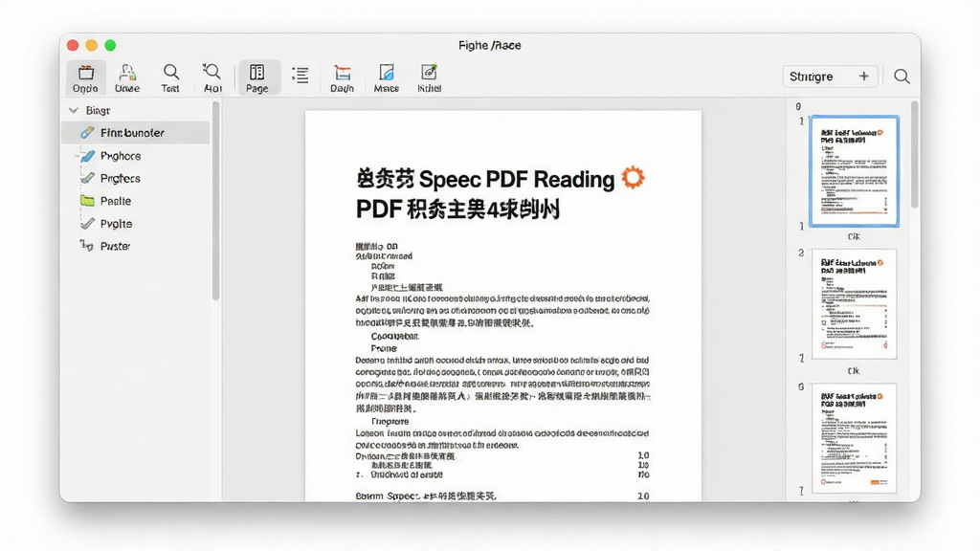Select Pvolte sidebar item
Viewport: 980px width, 551px height.
[116, 224]
